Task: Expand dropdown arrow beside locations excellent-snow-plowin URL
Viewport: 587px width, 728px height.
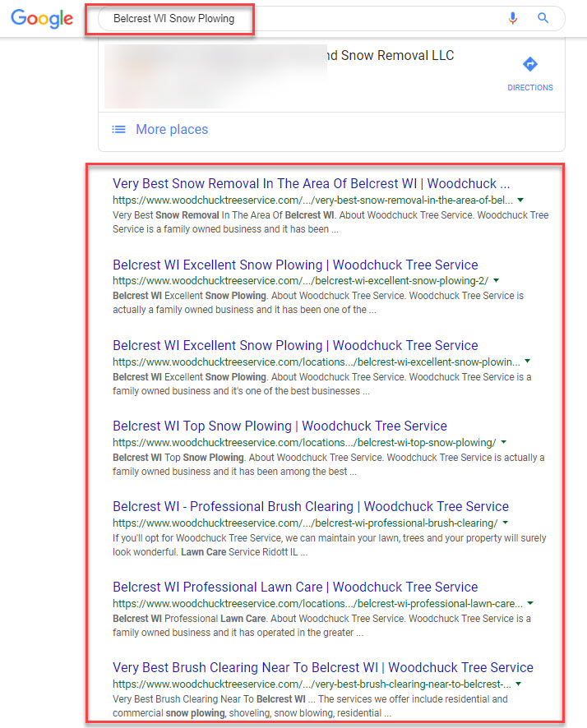Action: pos(527,362)
